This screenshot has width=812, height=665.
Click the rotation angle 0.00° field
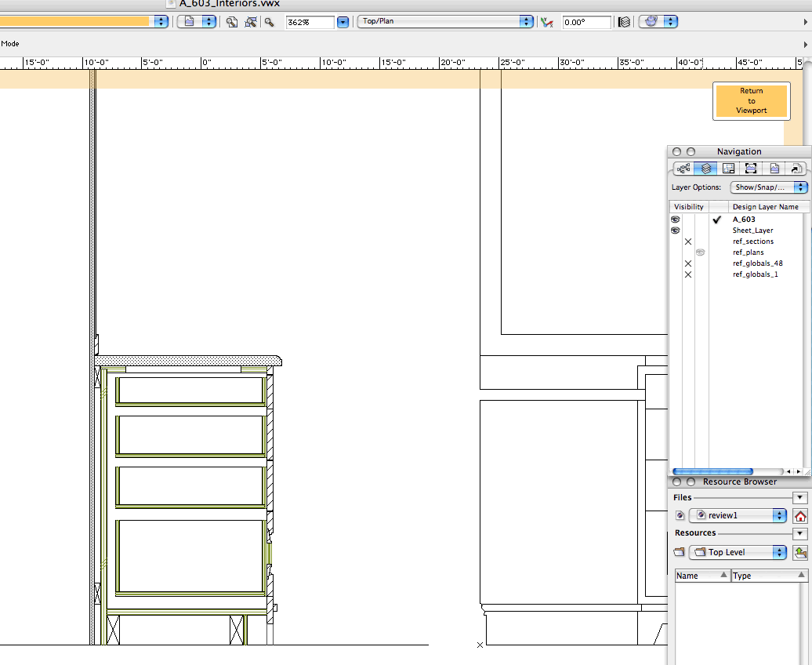[x=587, y=22]
